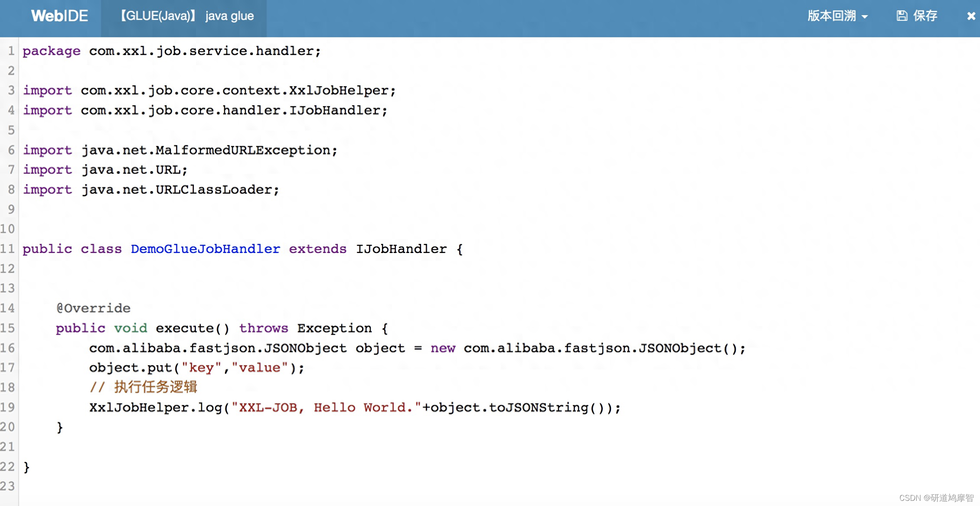Click the "key" string literal

[x=201, y=368]
